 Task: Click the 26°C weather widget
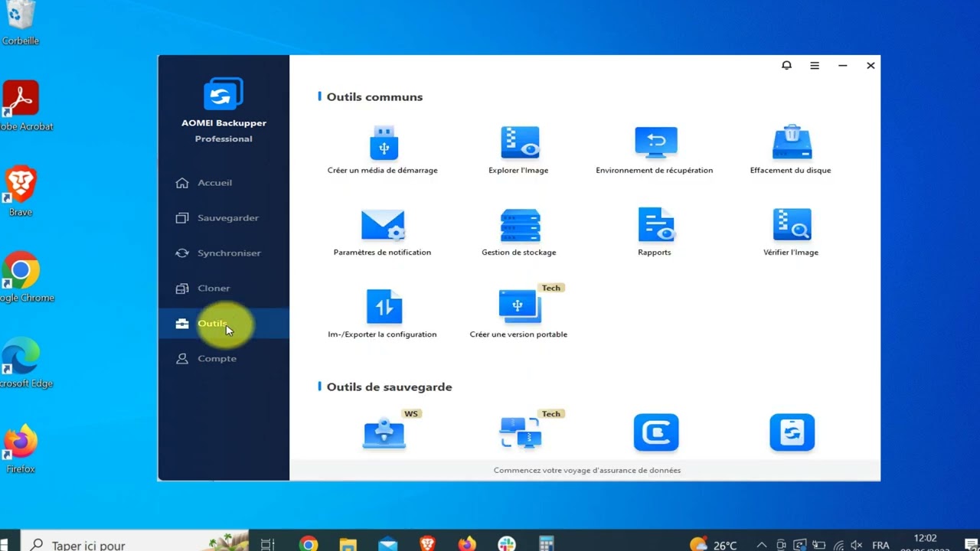click(713, 545)
